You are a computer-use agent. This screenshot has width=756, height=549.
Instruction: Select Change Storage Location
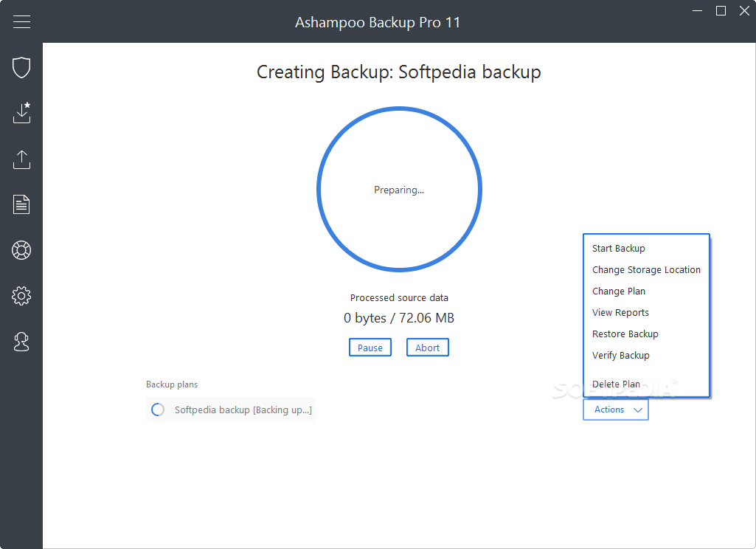[x=646, y=269]
